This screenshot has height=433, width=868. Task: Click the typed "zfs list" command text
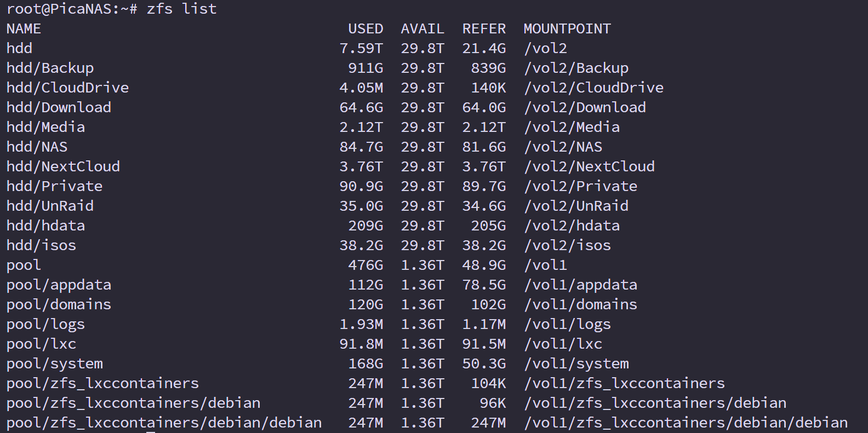pos(181,9)
